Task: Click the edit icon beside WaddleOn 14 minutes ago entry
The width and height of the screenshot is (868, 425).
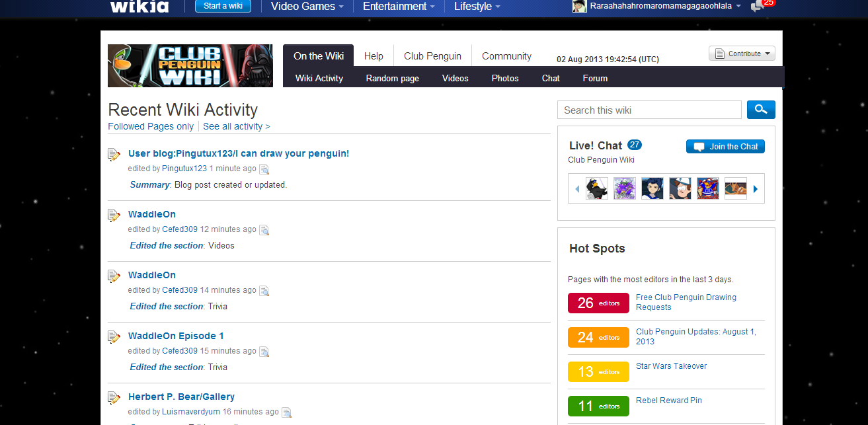Action: (114, 276)
